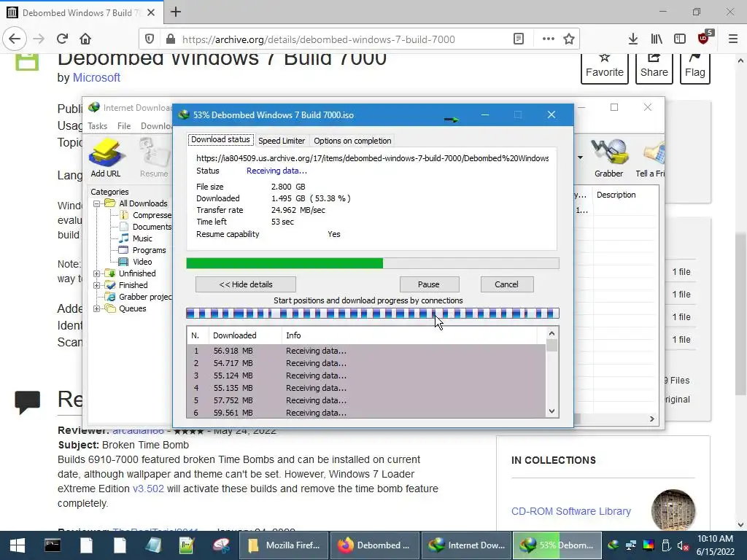Click the IDM tray icon
This screenshot has height=560, width=747.
[613, 545]
